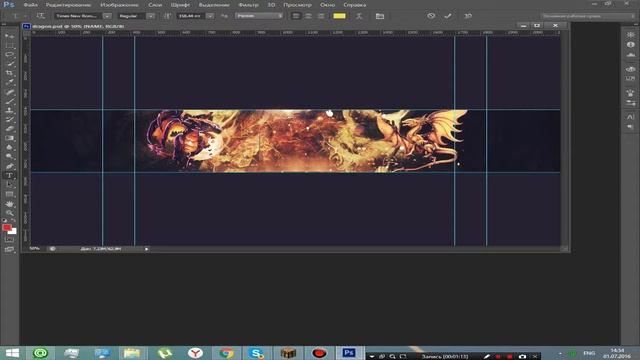Select the Dodge tool
The height and width of the screenshot is (360, 640).
point(9,157)
